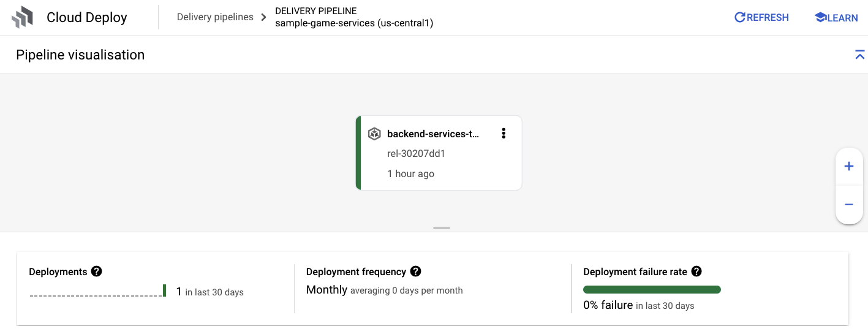Open the Delivery pipelines breadcrumb link
Viewport: 868px width, 334px height.
pos(215,17)
